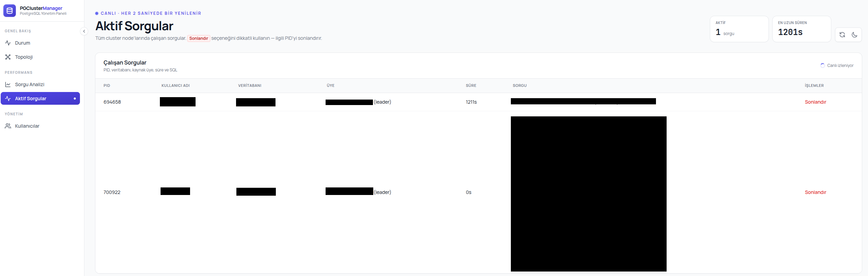Click the Topoloji network icon
The height and width of the screenshot is (276, 868).
[8, 57]
